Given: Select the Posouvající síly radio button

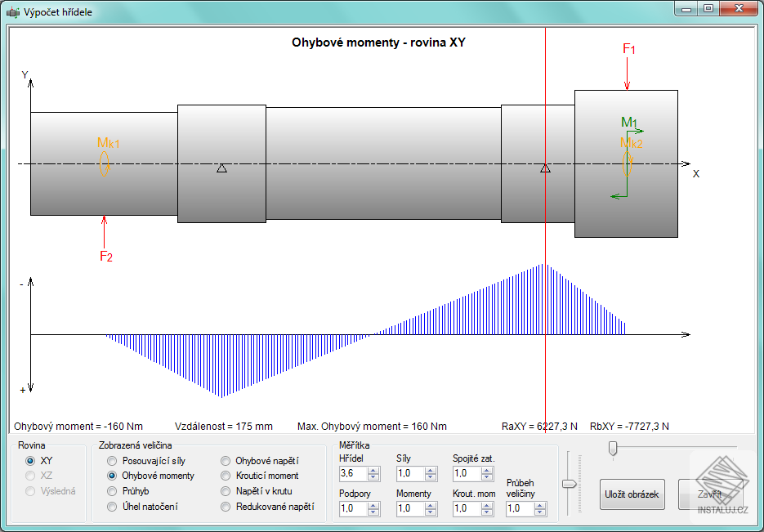Looking at the screenshot, I should click(113, 461).
